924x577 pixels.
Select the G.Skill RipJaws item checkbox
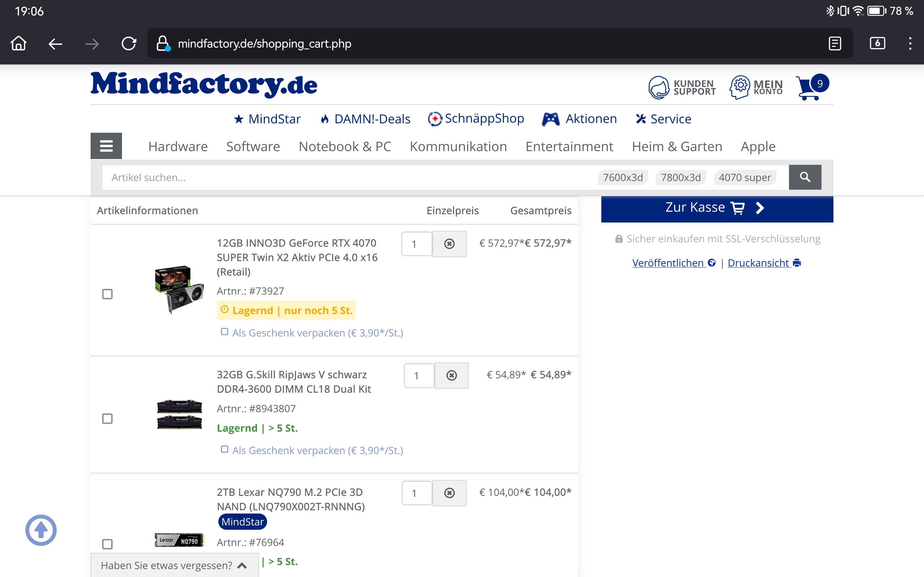(x=107, y=419)
